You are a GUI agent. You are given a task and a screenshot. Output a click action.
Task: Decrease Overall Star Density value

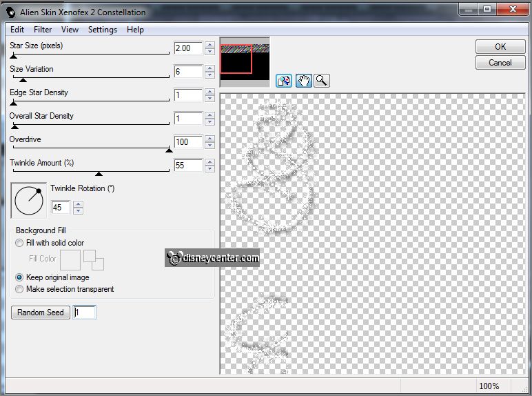pos(209,122)
